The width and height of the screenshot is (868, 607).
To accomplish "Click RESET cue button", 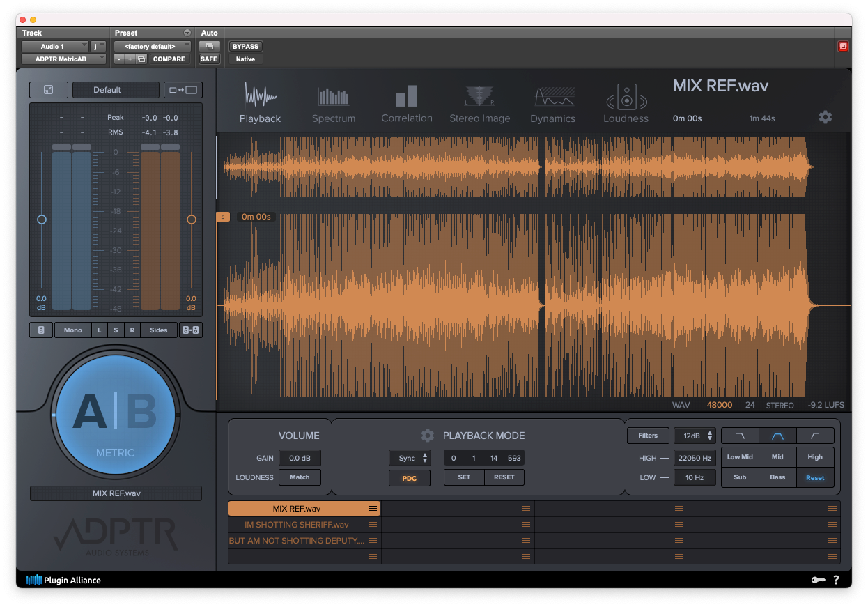I will pyautogui.click(x=504, y=477).
